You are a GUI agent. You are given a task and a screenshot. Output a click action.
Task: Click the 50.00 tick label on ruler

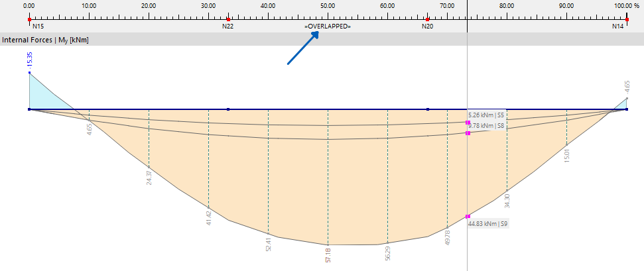click(328, 6)
